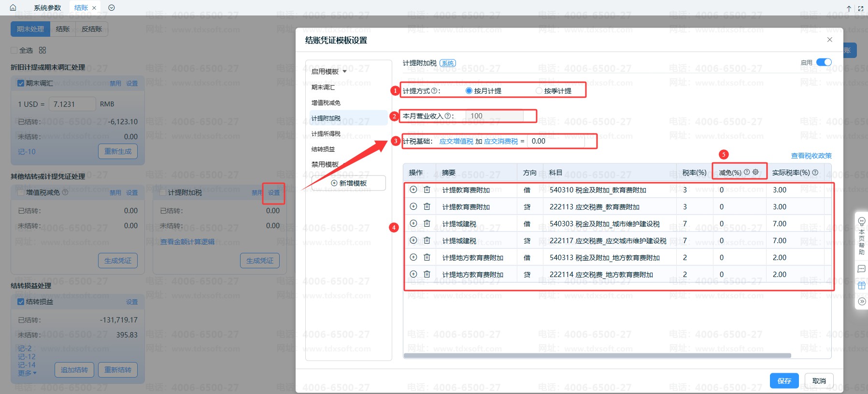
Task: Click the gear icon beside 减免(%) header
Action: [x=755, y=172]
